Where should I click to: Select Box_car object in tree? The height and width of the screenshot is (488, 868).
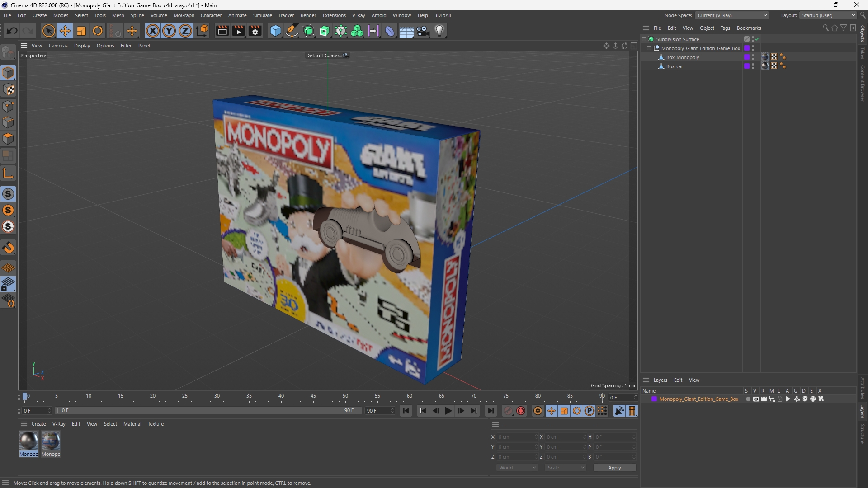point(674,66)
